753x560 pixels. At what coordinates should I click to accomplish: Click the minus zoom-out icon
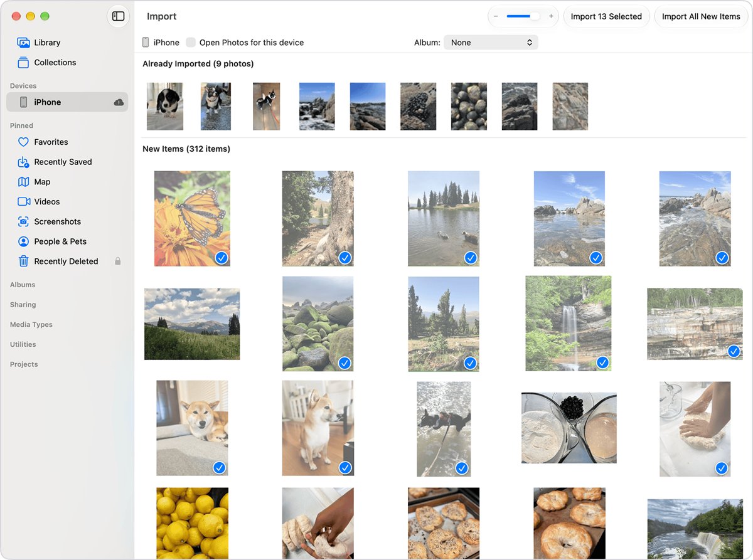tap(496, 16)
